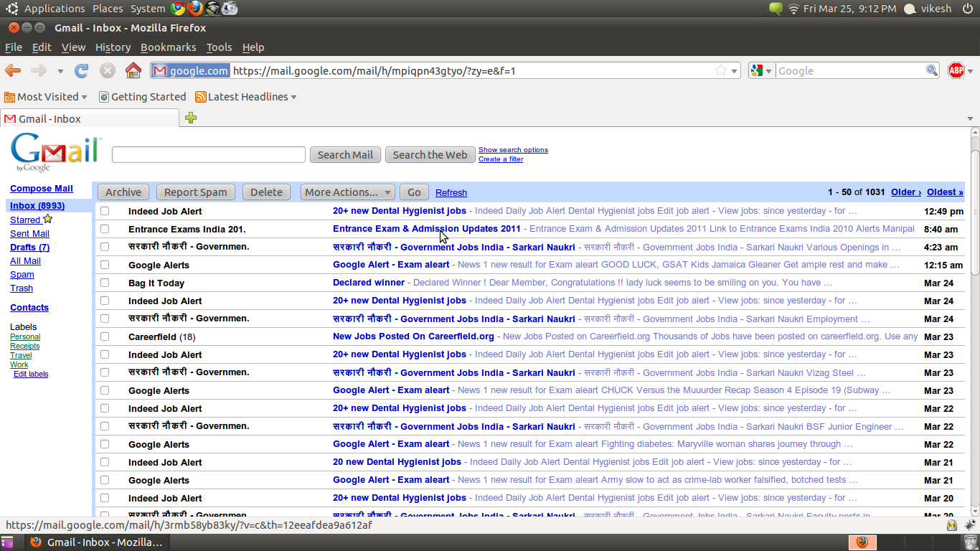The image size is (980, 551).
Task: Expand Latest Headlines bookmark dropdown
Action: [x=293, y=97]
